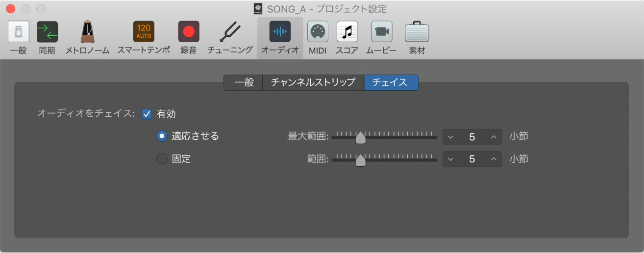Toggle the 有効 checkbox for audio chase

147,114
